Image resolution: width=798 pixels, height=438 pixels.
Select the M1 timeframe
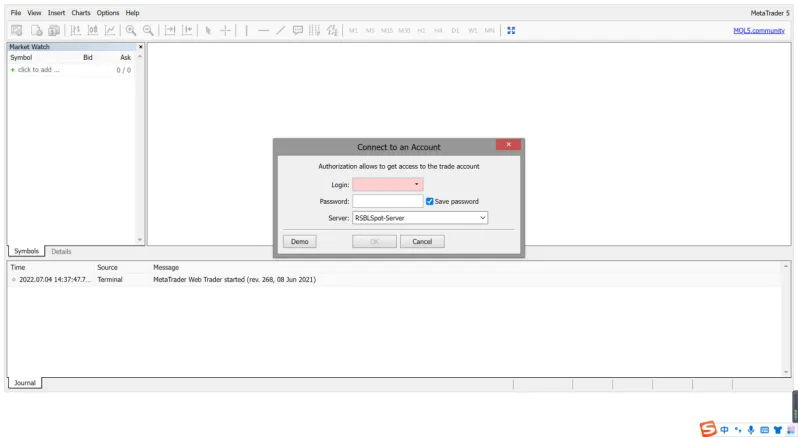[x=353, y=31]
